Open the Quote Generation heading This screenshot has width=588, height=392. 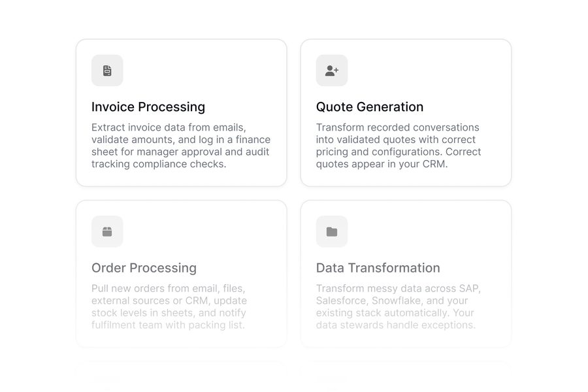tap(370, 107)
